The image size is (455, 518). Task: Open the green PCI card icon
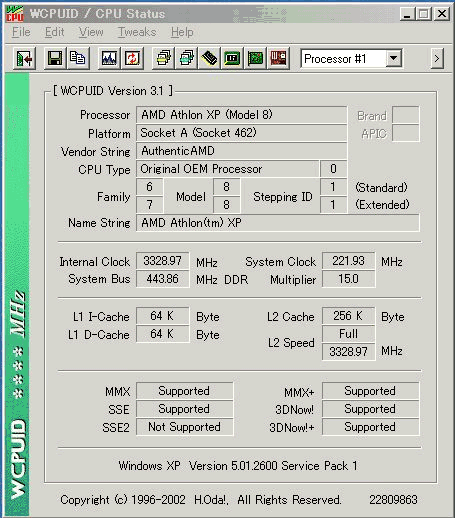click(x=255, y=59)
